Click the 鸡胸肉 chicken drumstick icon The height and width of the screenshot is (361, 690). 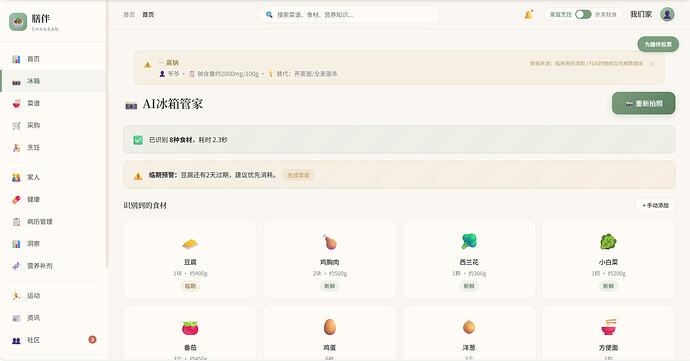click(x=330, y=242)
